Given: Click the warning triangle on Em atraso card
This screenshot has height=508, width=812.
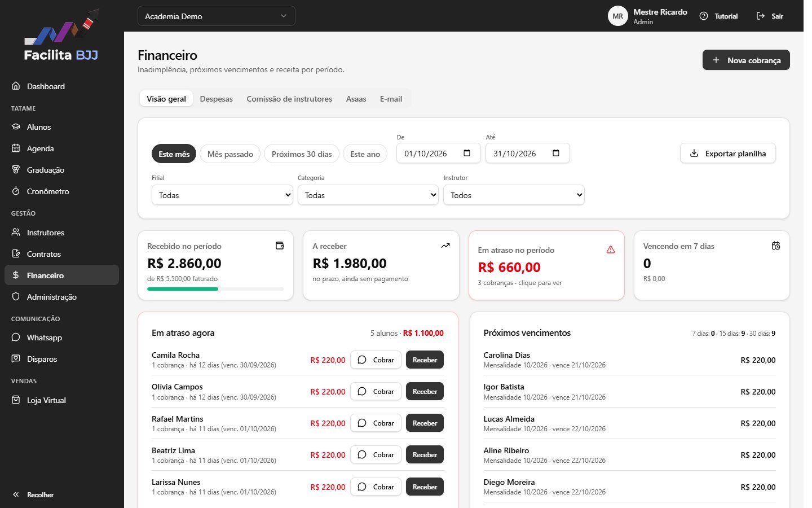Looking at the screenshot, I should 611,249.
